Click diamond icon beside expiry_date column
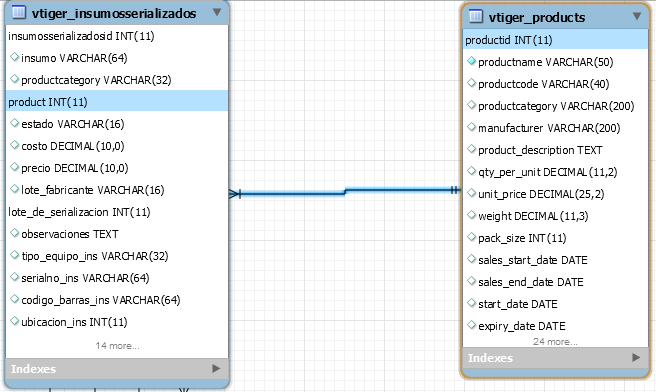656x392 pixels. point(472,325)
